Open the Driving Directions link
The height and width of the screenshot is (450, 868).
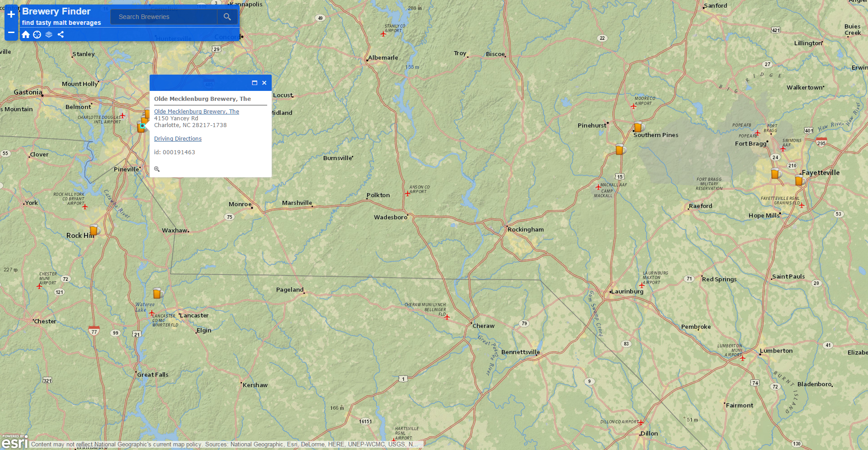[178, 139]
